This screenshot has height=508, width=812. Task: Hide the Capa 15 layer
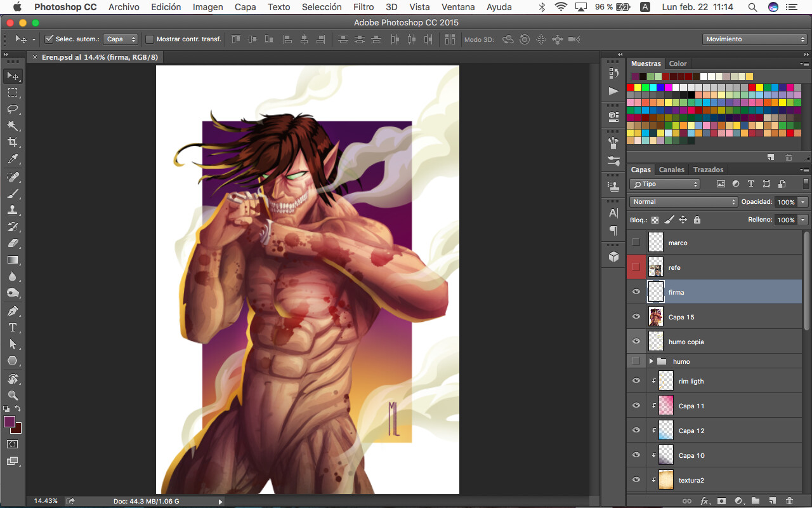coord(636,317)
